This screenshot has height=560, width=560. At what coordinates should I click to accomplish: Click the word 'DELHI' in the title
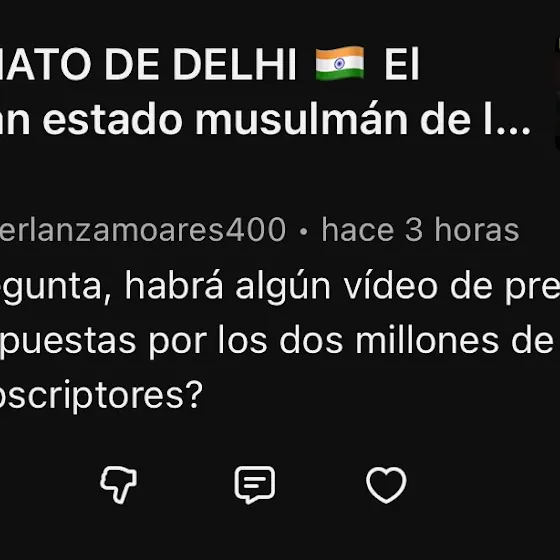(234, 64)
